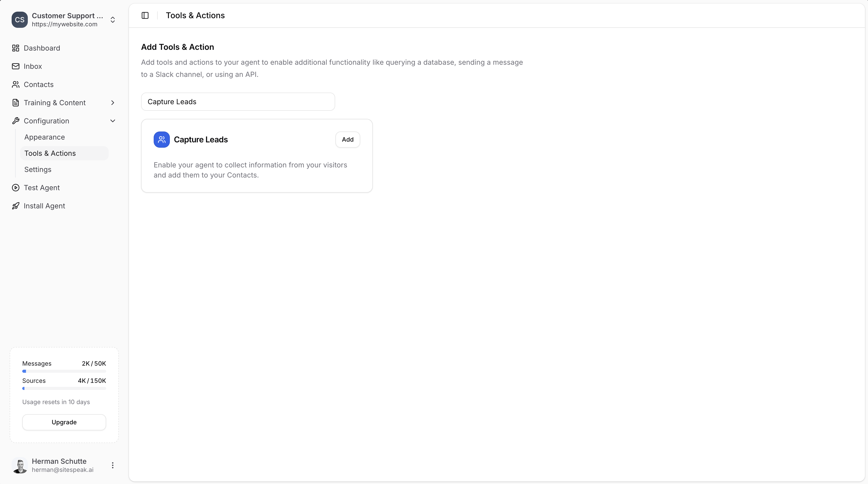Select the Tools & Actions sidebar item
The height and width of the screenshot is (484, 868).
tap(50, 153)
